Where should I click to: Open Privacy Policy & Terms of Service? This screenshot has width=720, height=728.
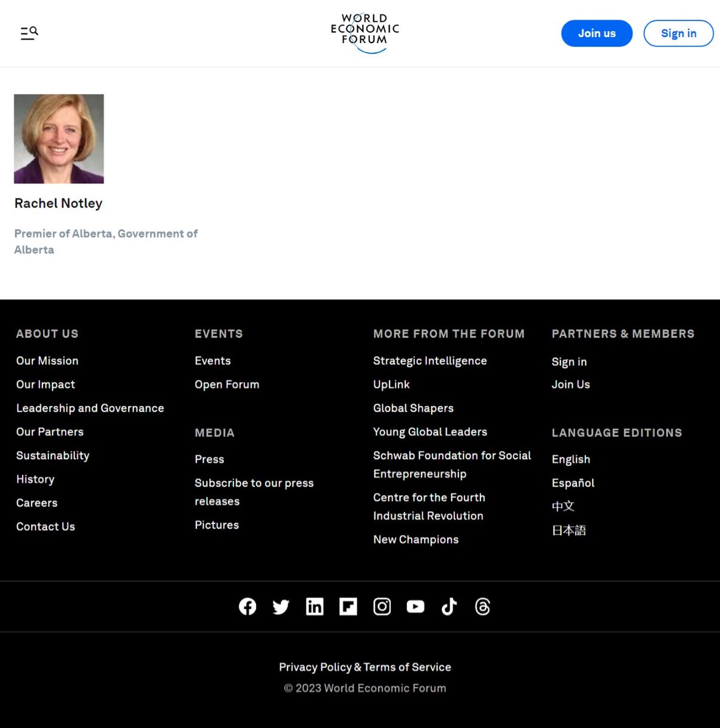tap(365, 667)
